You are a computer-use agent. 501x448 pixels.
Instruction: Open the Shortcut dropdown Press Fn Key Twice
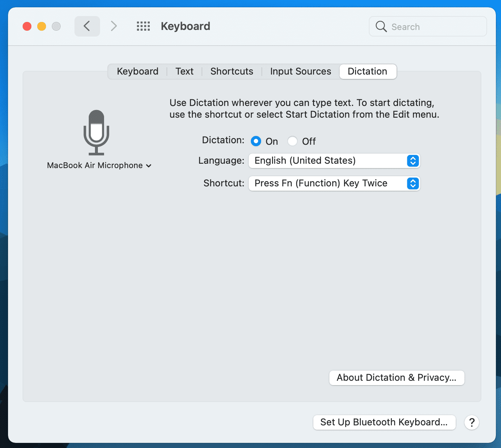coord(334,183)
